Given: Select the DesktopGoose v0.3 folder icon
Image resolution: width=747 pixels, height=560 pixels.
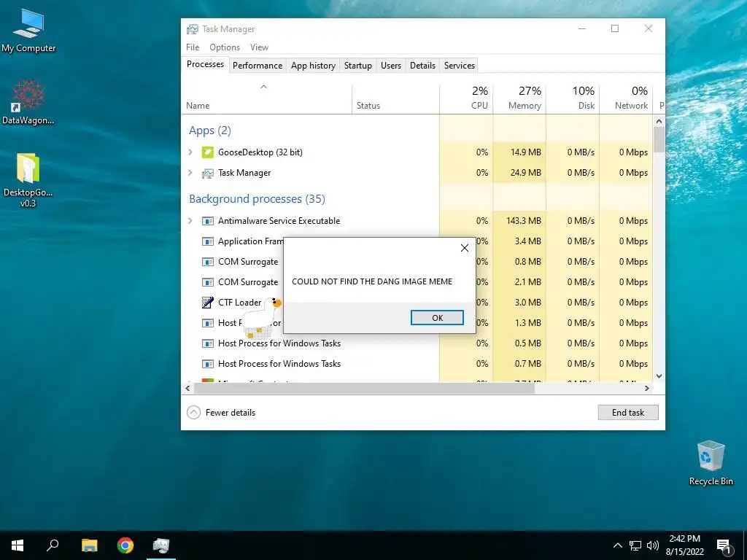Looking at the screenshot, I should click(x=28, y=180).
